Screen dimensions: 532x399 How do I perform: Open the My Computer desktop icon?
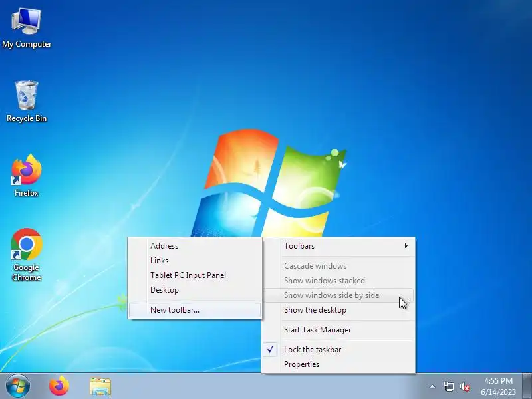(27, 28)
